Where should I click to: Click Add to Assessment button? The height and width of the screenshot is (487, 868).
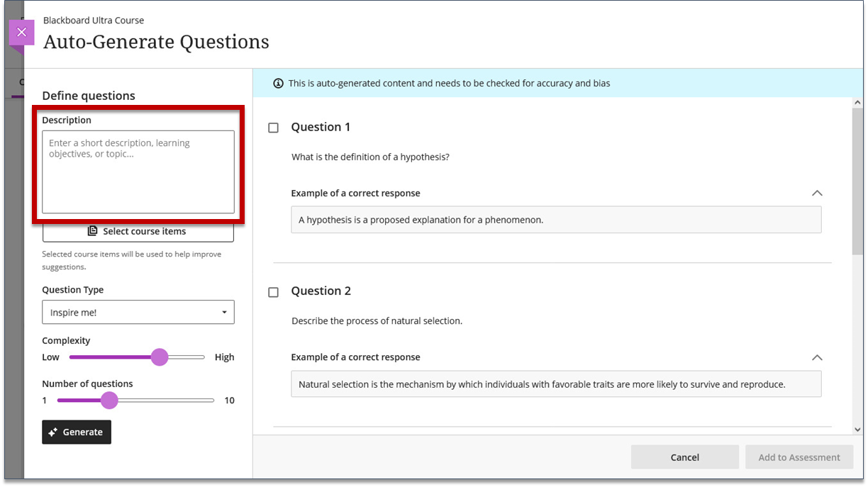(x=799, y=457)
